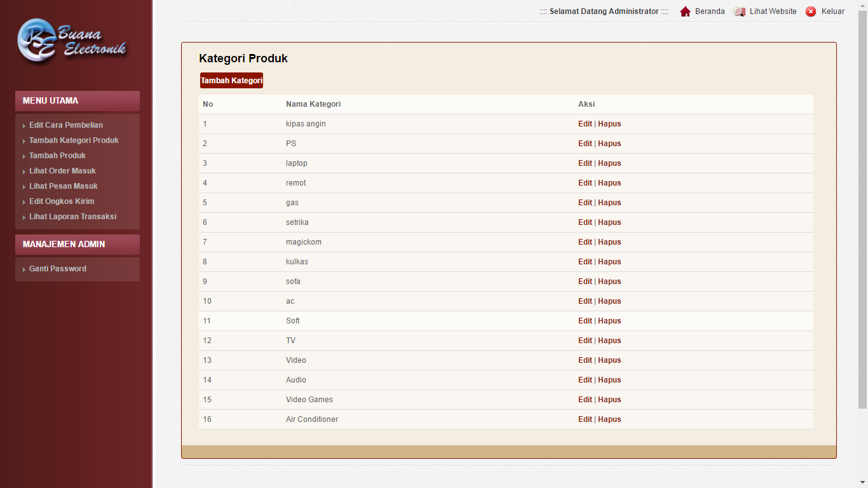Edit the setrika category

point(585,222)
